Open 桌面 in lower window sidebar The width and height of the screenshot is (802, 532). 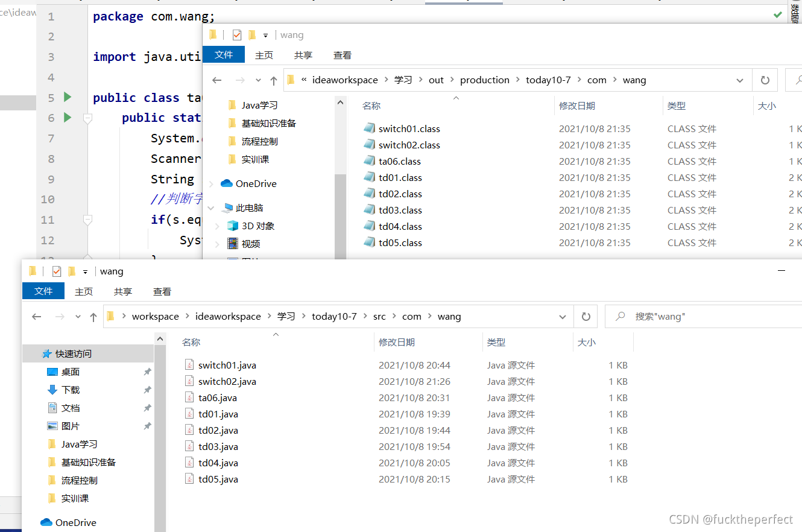click(x=71, y=372)
